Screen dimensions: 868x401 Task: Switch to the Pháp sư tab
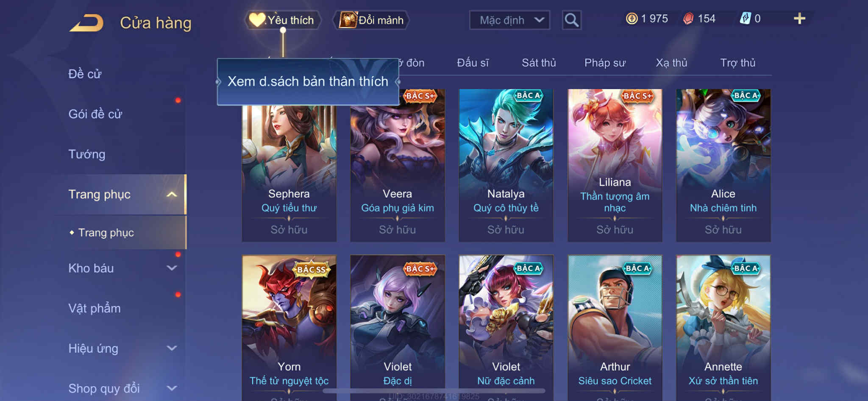pos(605,63)
